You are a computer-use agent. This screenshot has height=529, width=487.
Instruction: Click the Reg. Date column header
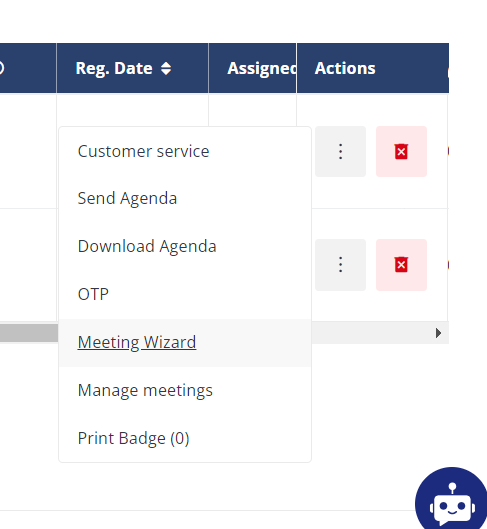coord(132,68)
